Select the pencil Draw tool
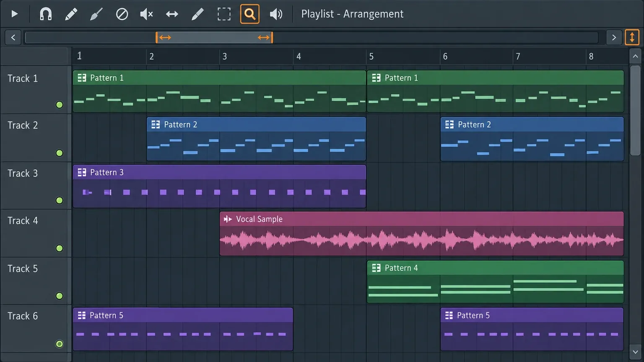Image resolution: width=644 pixels, height=362 pixels. click(x=71, y=14)
